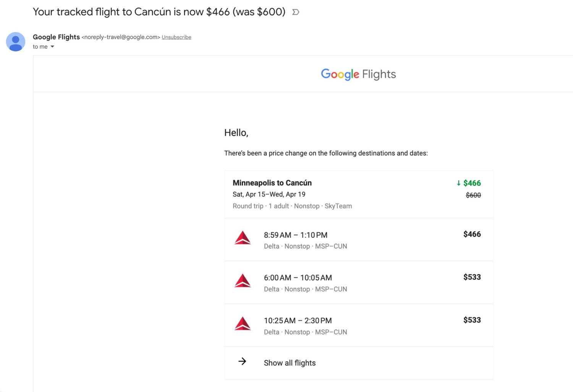Click the Unsubscribe link
Screen dimensions: 573x392
pyautogui.click(x=176, y=37)
